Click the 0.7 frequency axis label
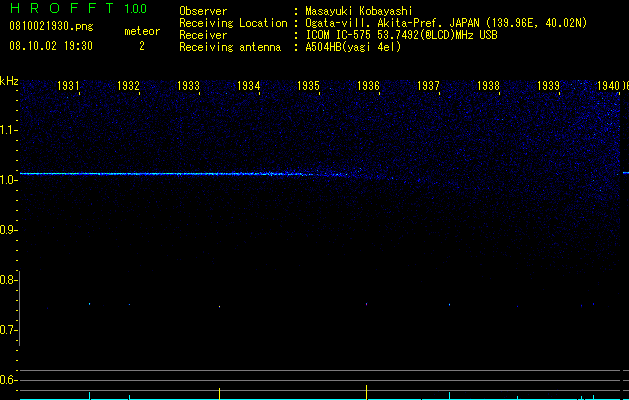 [x=8, y=330]
